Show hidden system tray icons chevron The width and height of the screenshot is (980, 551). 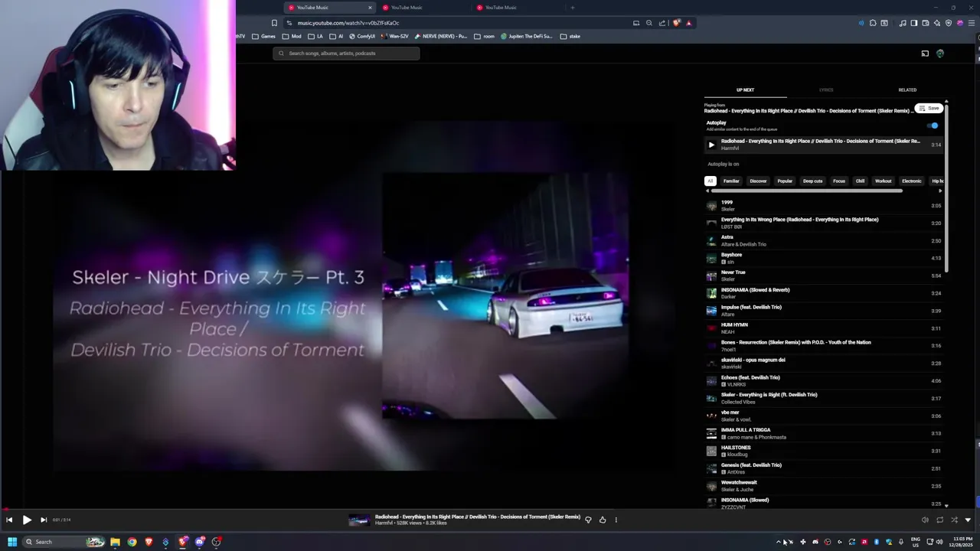click(779, 542)
